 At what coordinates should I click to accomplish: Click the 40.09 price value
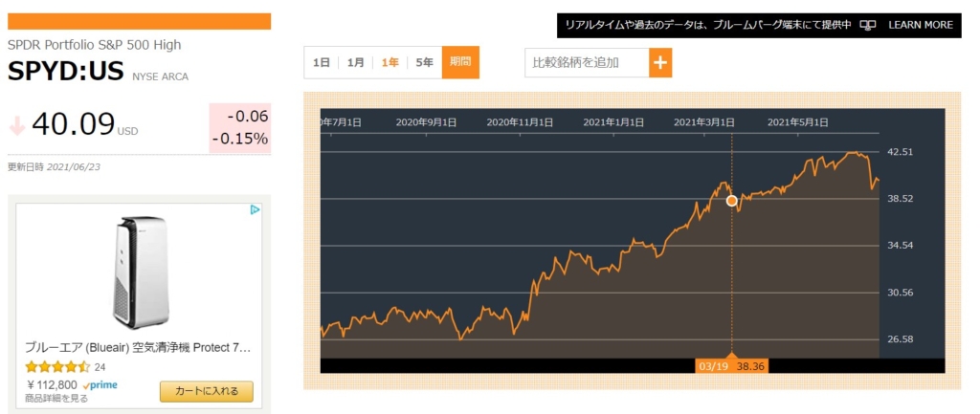74,123
